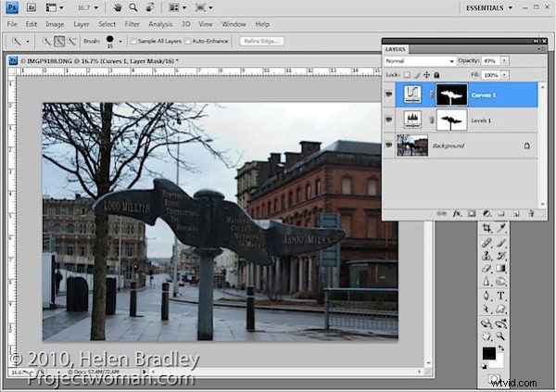
Task: Select the Crop tool
Action: [486, 229]
